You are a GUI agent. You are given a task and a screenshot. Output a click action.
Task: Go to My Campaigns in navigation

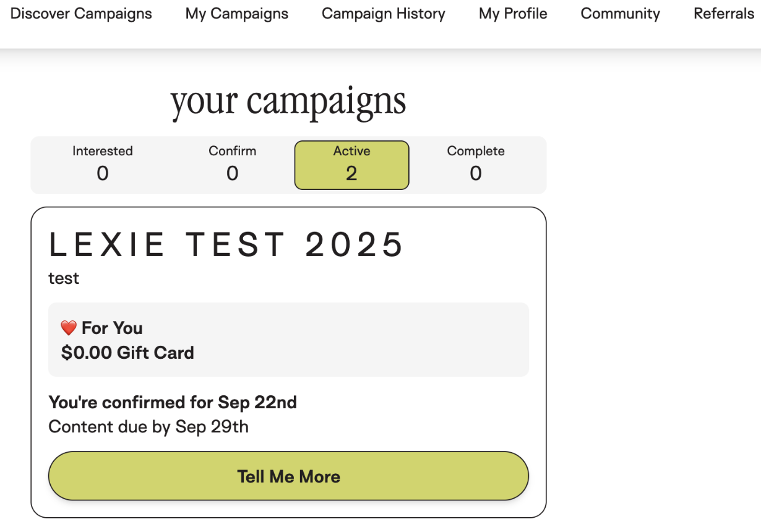[237, 14]
